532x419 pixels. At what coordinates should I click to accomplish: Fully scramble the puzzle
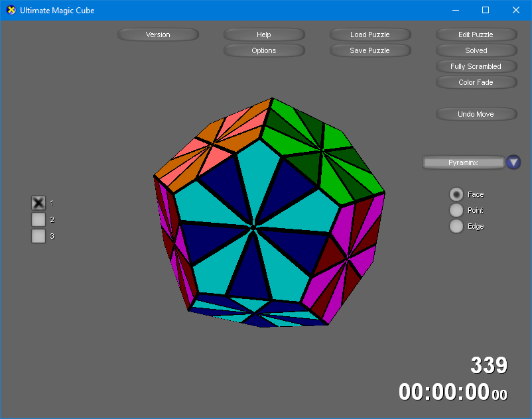[x=476, y=66]
